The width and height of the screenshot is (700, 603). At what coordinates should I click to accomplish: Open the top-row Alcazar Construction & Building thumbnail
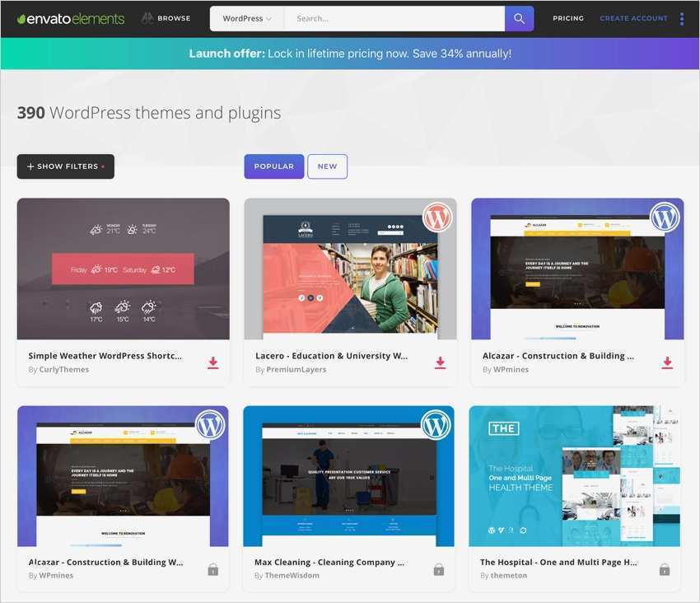click(x=577, y=269)
